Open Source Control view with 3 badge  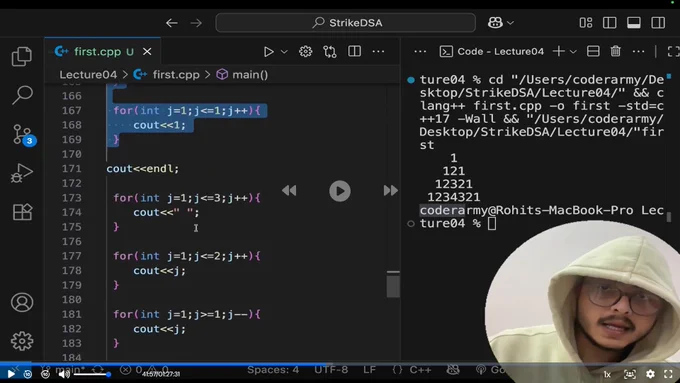click(x=23, y=134)
